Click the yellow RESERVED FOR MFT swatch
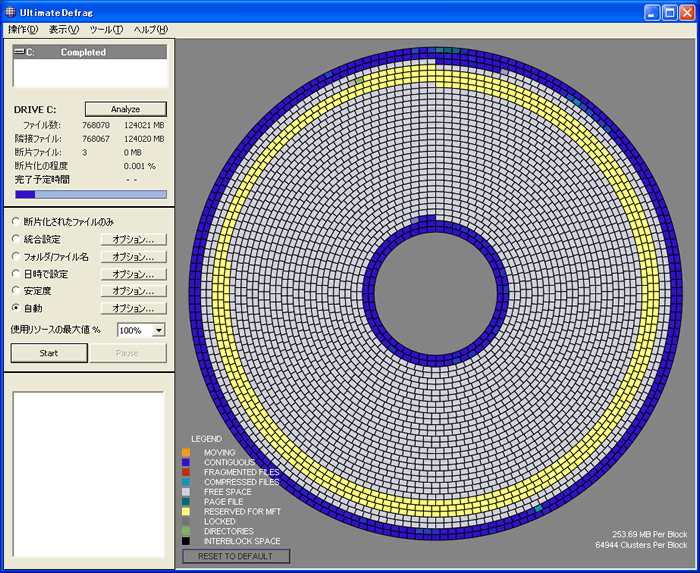 click(185, 512)
